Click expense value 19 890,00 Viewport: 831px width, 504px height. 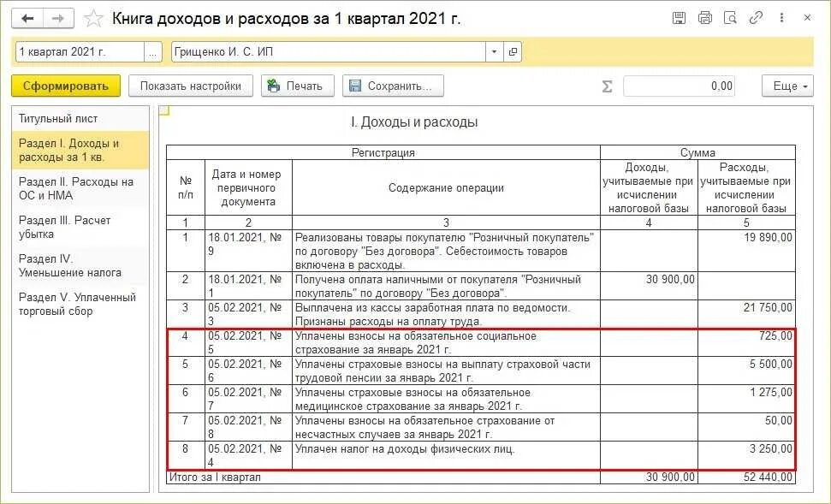pos(768,237)
